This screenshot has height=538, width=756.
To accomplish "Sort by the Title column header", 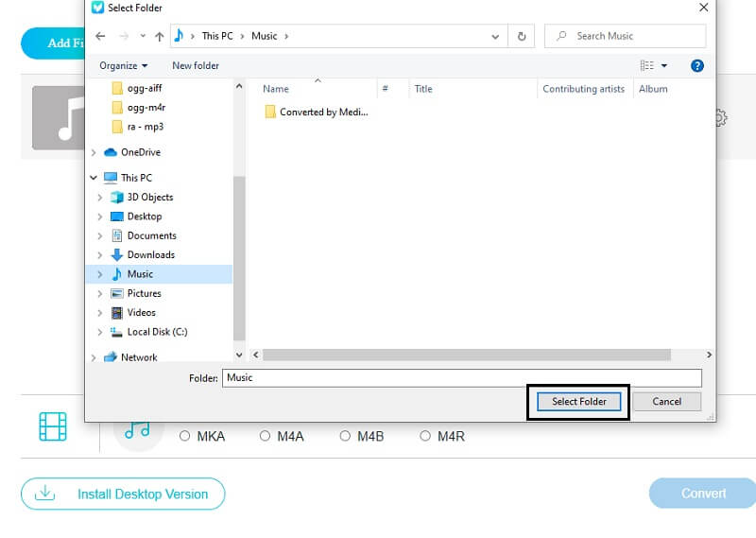I will coord(423,89).
